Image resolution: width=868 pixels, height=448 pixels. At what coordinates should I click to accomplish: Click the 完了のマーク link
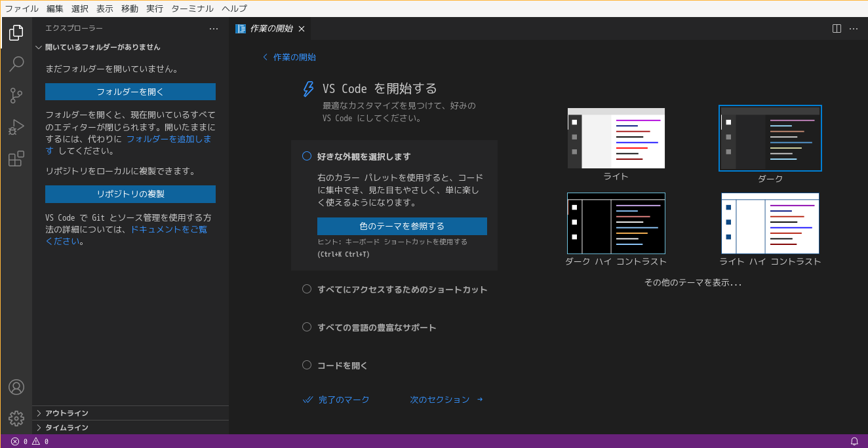pos(344,400)
